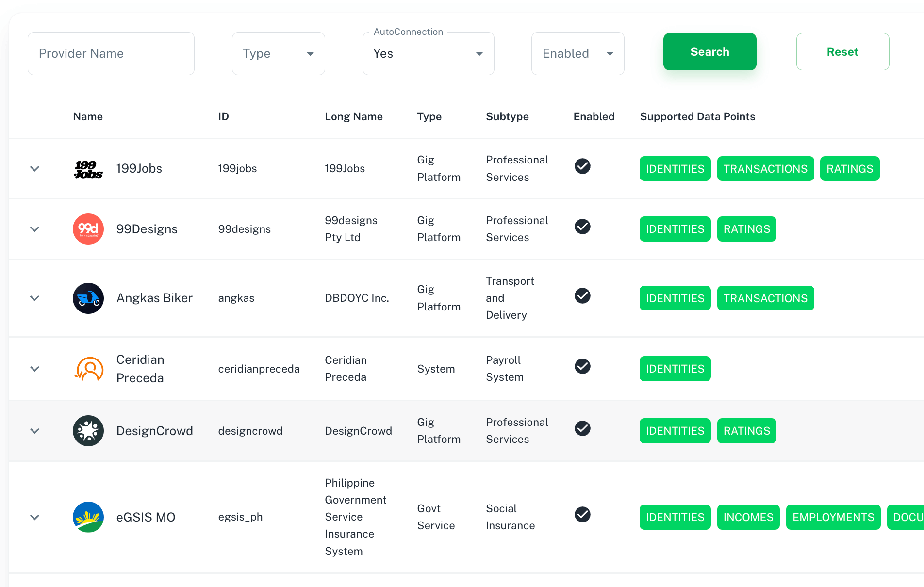Click the Reset button
Image resolution: width=924 pixels, height=587 pixels.
[843, 52]
